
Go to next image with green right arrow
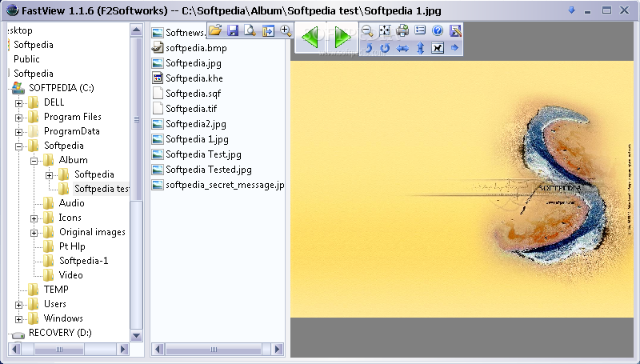(342, 38)
